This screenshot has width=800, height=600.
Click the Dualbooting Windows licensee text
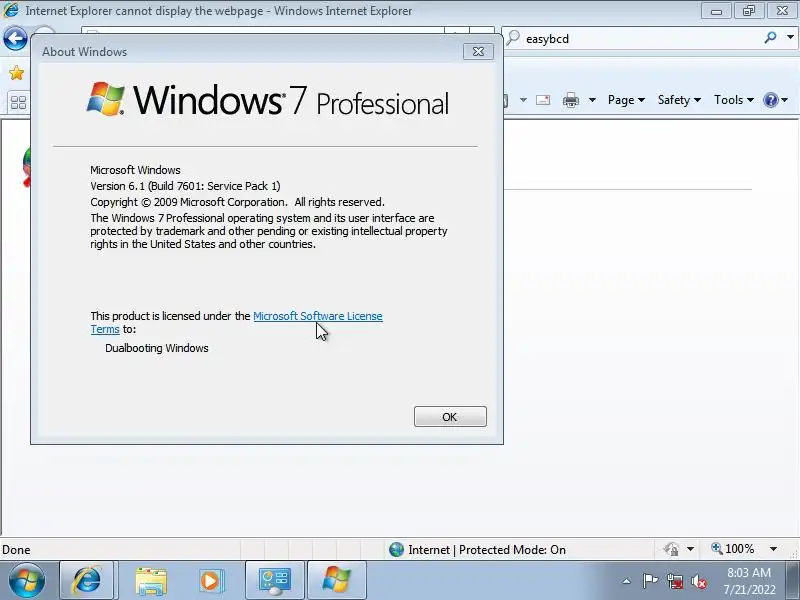tap(157, 348)
